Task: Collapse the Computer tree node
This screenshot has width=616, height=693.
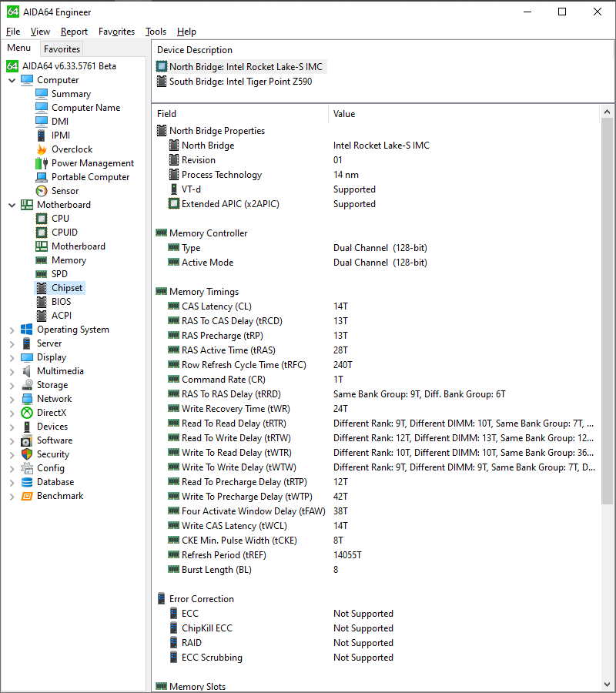Action: pos(12,80)
